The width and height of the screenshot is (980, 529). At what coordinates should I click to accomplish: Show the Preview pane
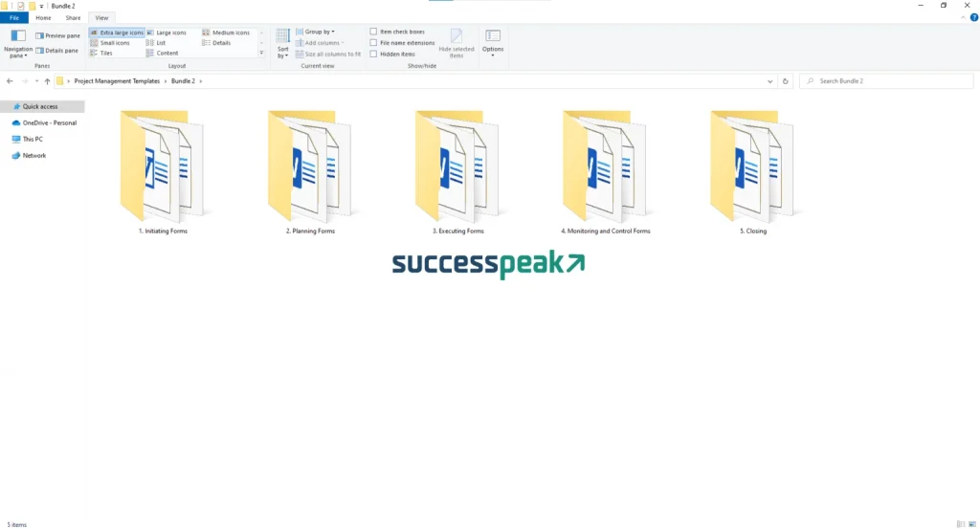(56, 35)
